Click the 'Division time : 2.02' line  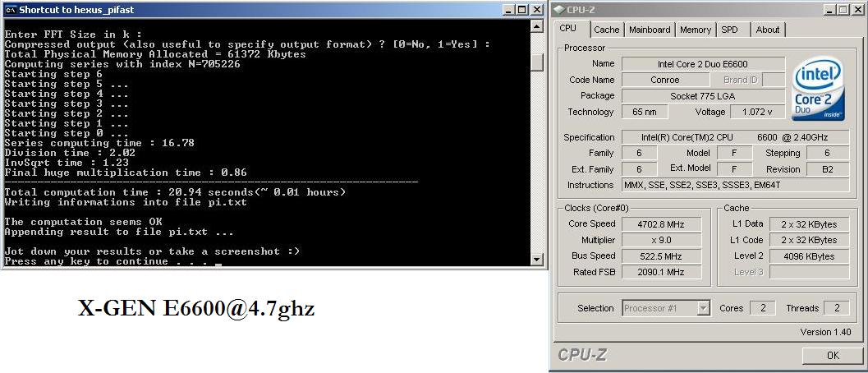click(x=70, y=153)
